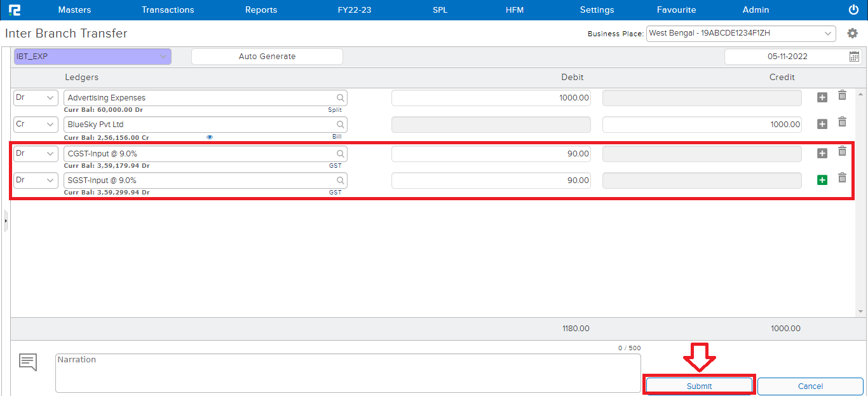Click the Narration text area
Image resolution: width=868 pixels, height=396 pixels.
348,373
